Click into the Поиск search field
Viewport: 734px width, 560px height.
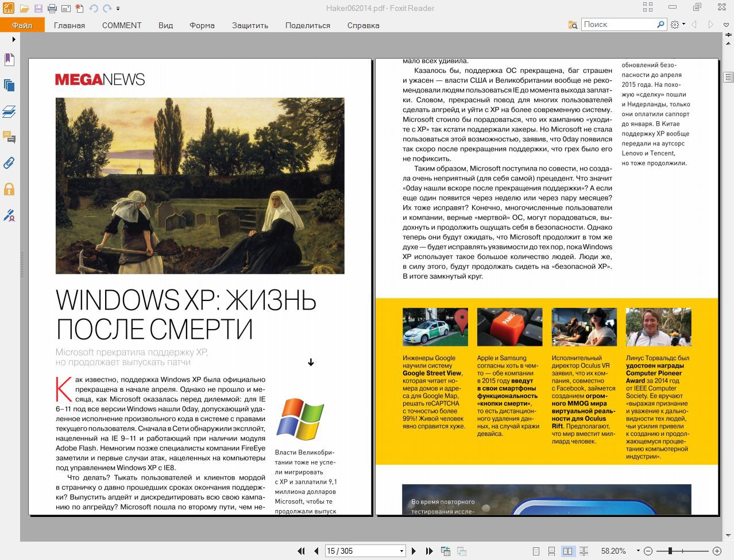[x=618, y=25]
